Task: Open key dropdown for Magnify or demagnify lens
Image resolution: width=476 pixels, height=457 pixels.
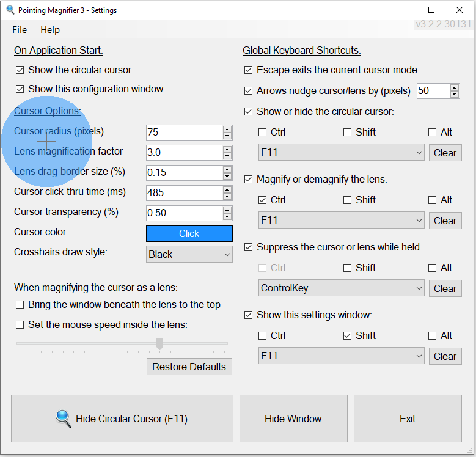Action: pos(341,220)
